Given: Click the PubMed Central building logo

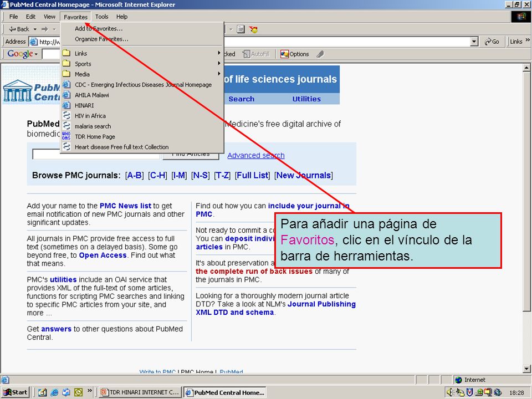Looking at the screenshot, I should click(18, 91).
